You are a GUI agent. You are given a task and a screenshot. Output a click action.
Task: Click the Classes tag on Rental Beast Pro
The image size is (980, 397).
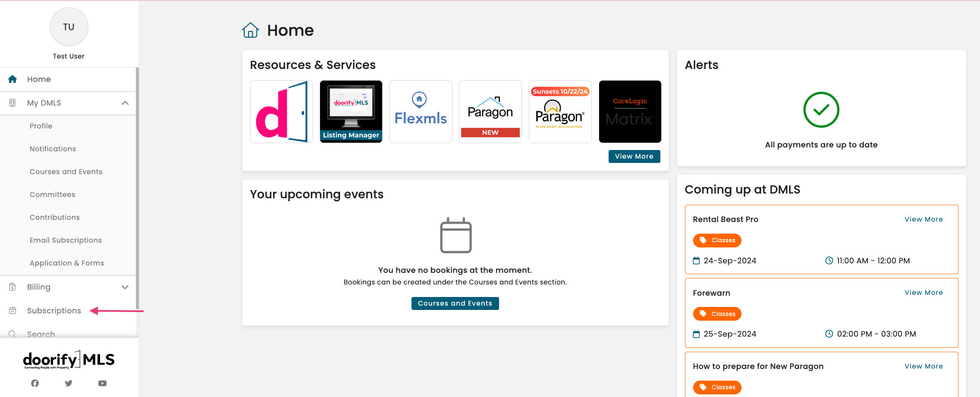coord(717,241)
